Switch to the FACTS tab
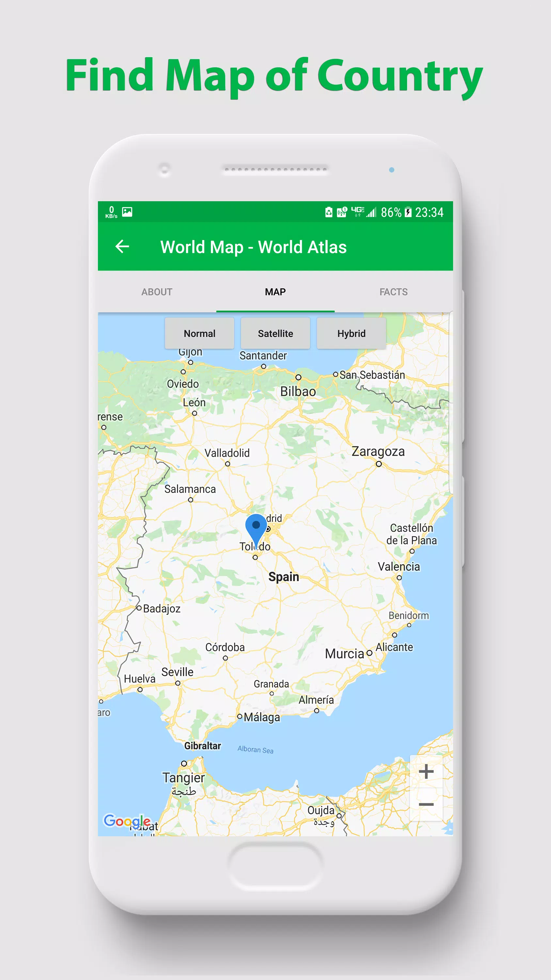Viewport: 551px width, 980px height. tap(394, 292)
